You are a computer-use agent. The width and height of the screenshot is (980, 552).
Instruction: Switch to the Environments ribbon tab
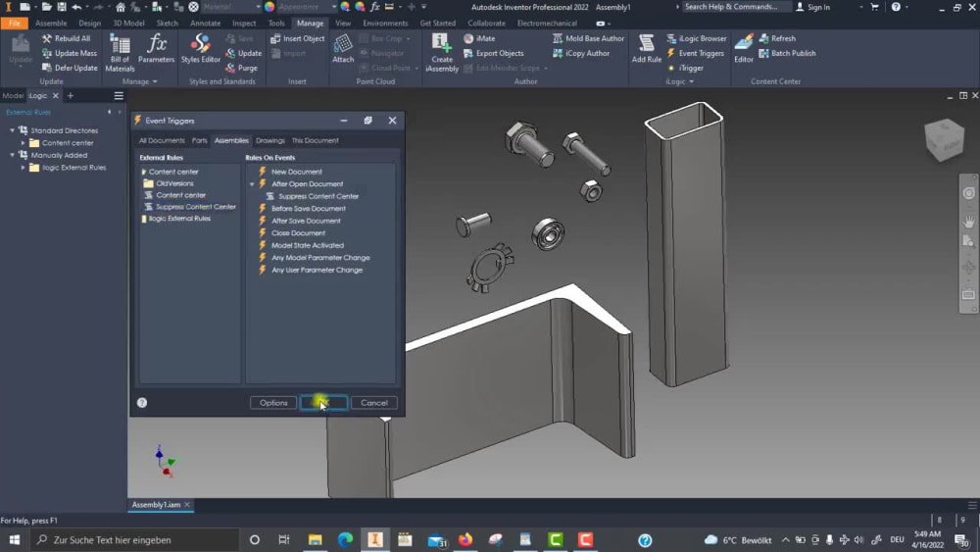tap(385, 24)
